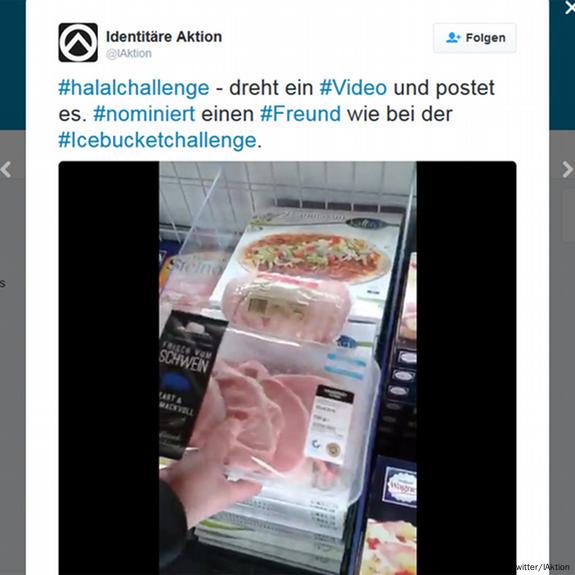Advance to next image with right arrow
The width and height of the screenshot is (575, 575).
(568, 170)
